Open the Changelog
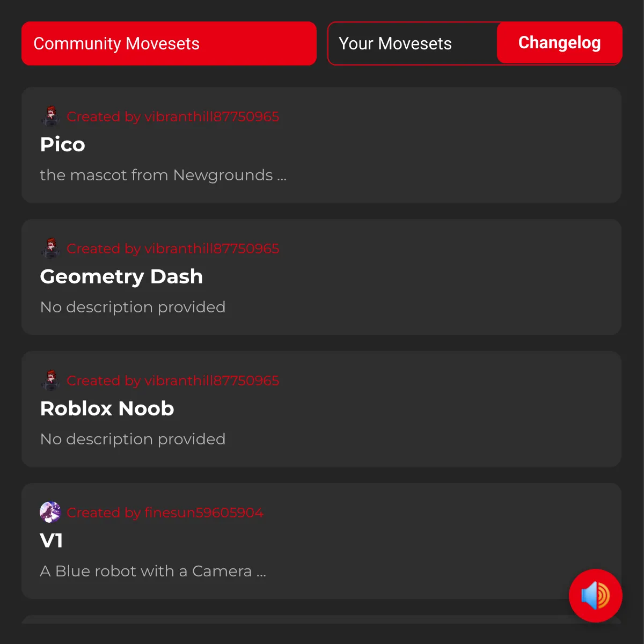 [x=560, y=43]
